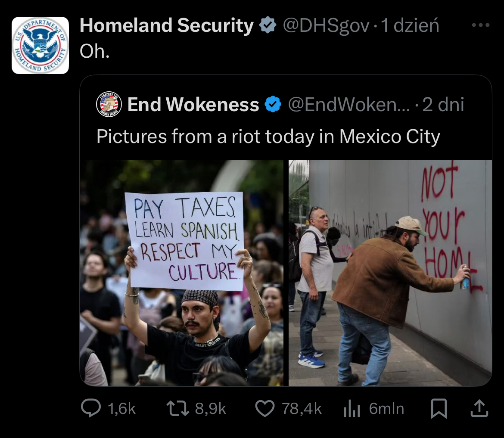The height and width of the screenshot is (438, 504).
Task: Like the post with heart icon
Action: coord(265,408)
